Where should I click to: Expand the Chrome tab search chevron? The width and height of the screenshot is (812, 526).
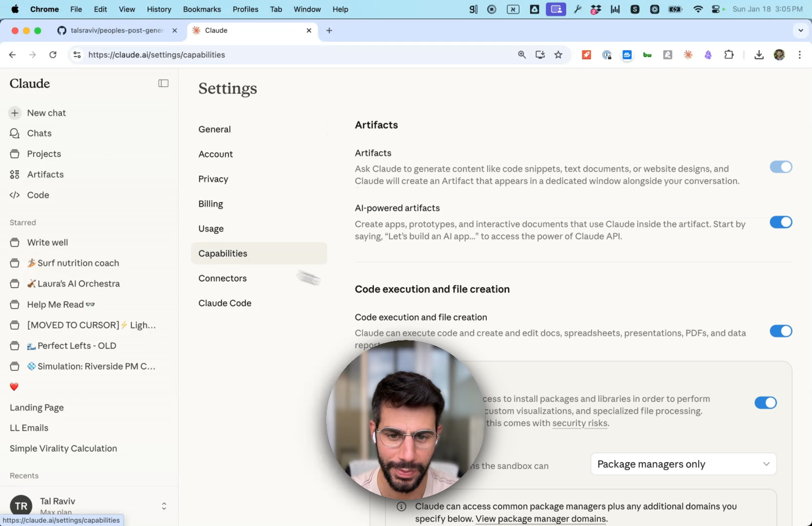[800, 30]
